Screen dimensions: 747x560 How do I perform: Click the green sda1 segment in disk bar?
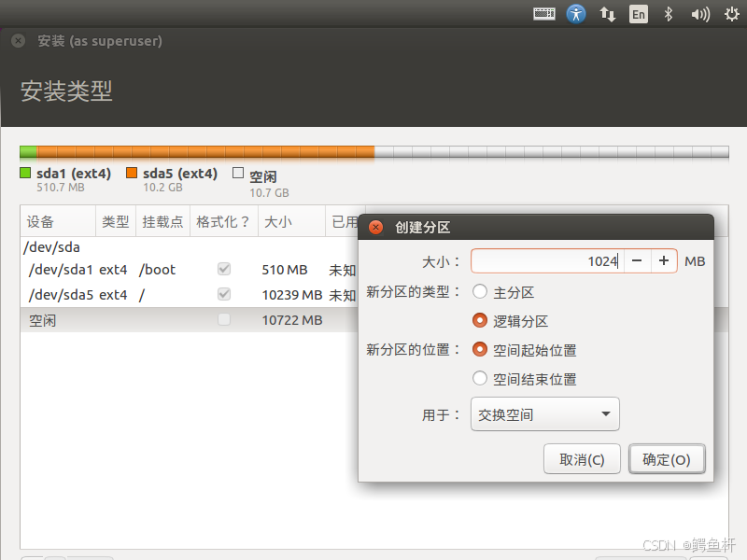click(28, 152)
